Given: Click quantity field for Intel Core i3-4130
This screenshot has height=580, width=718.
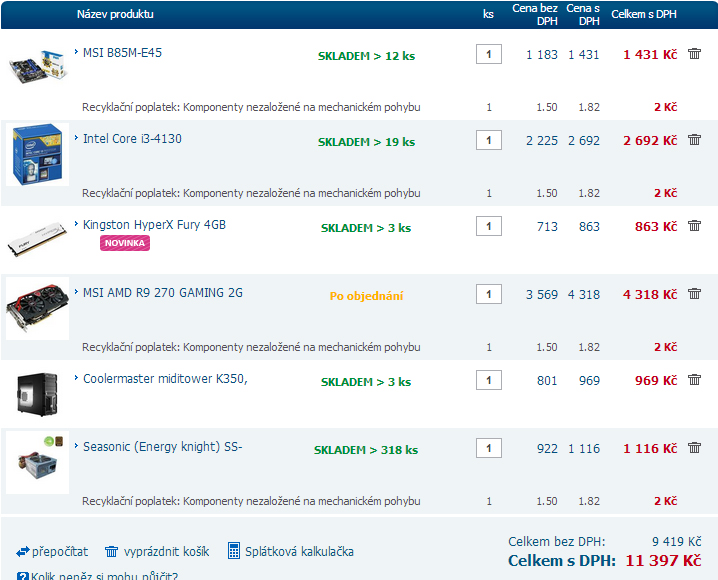Looking at the screenshot, I should pyautogui.click(x=489, y=140).
